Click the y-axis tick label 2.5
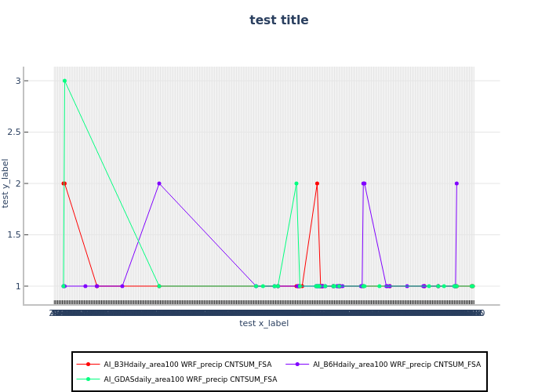The image size is (549, 392). click(x=14, y=132)
